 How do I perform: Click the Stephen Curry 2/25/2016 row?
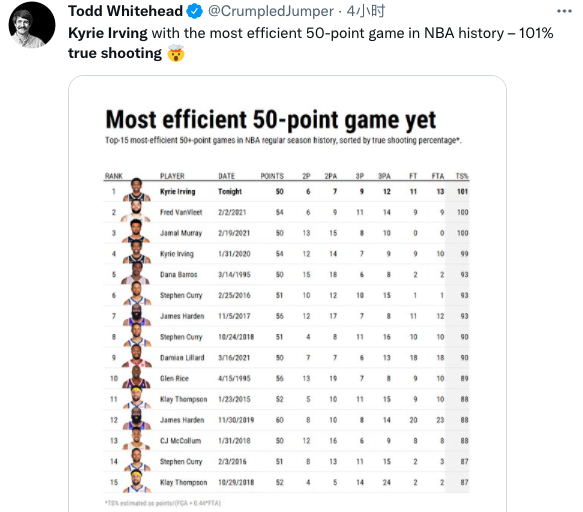pos(286,295)
